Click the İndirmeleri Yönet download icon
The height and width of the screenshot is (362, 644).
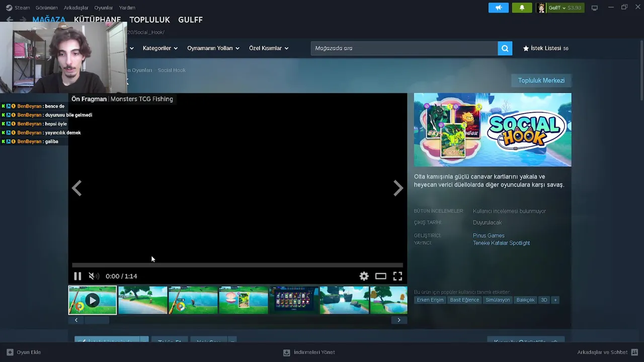pos(287,352)
